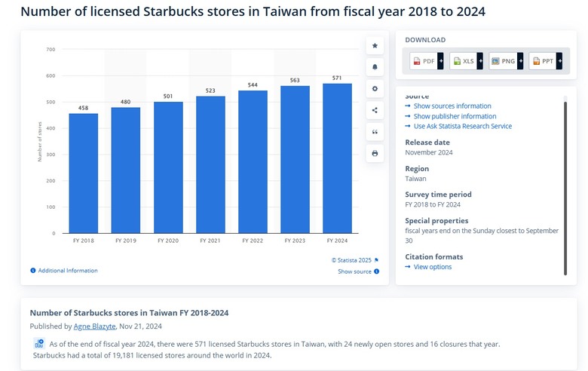Click the 'Survey time period' heading

click(x=438, y=195)
